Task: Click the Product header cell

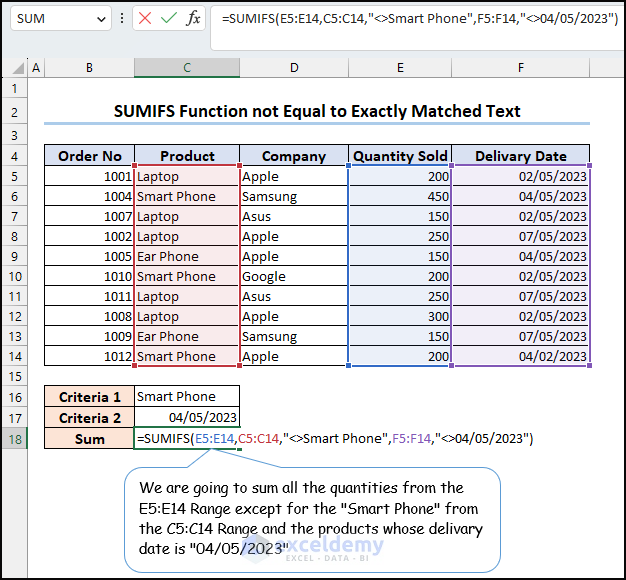Action: pos(187,156)
